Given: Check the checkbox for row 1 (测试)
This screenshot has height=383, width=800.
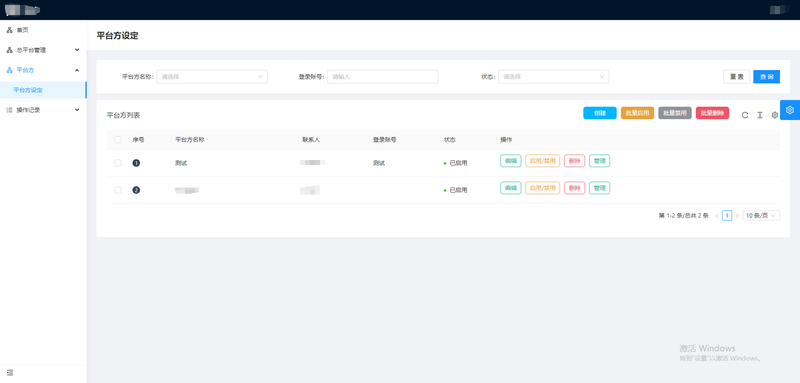Looking at the screenshot, I should pyautogui.click(x=118, y=163).
